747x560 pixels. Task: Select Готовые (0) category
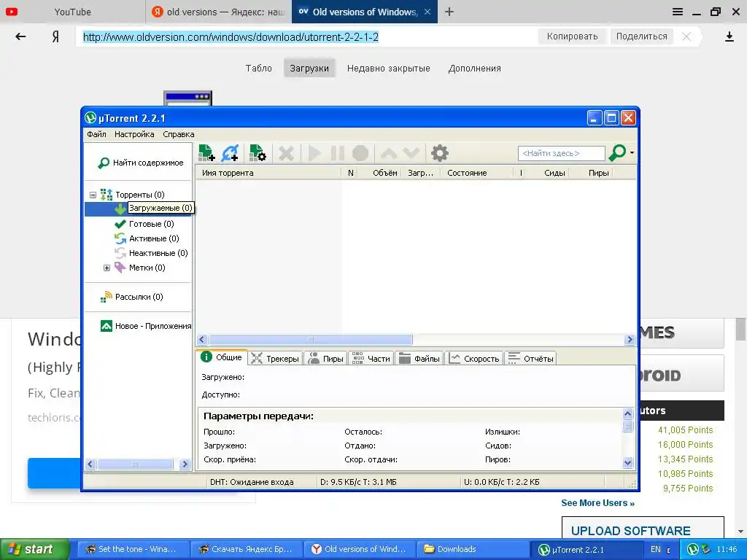tap(144, 224)
